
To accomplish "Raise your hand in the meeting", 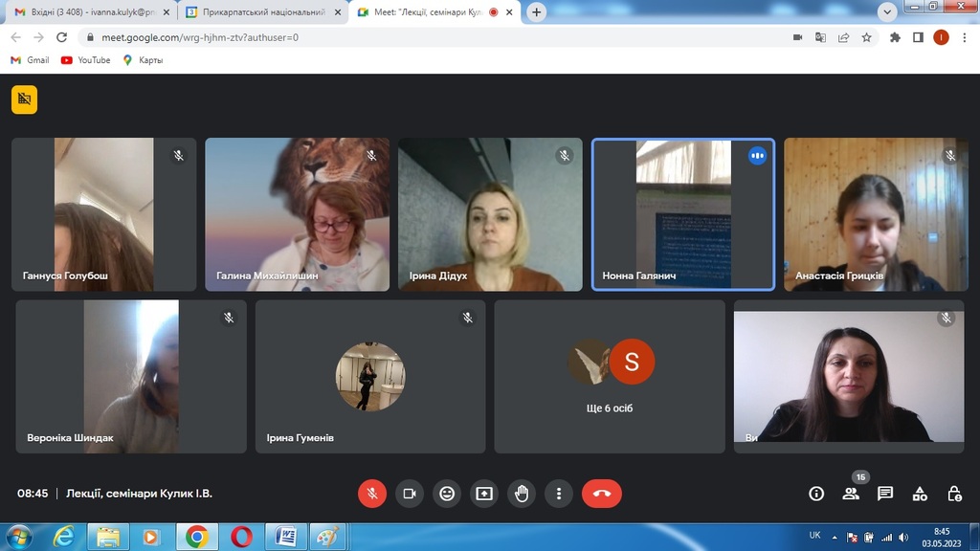I will pos(522,494).
